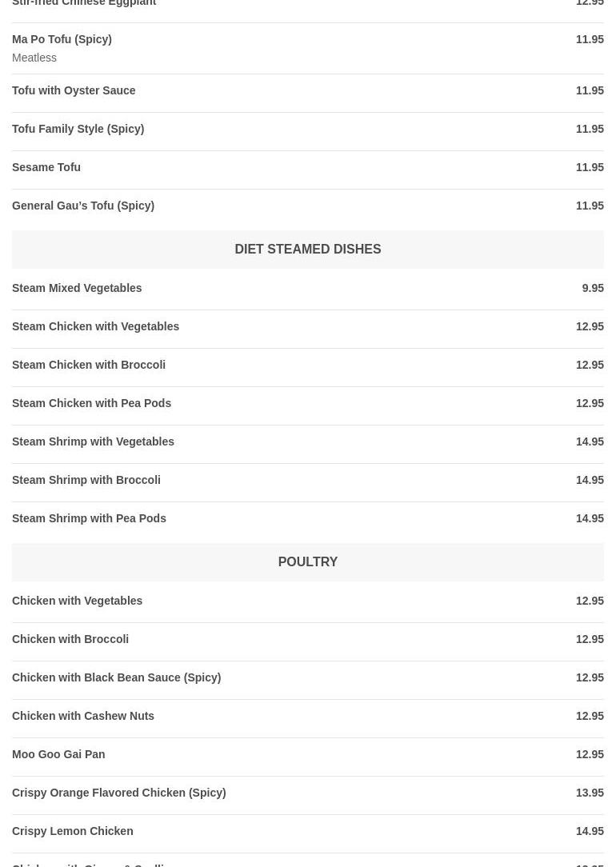This screenshot has width=616, height=867.
Task: Click the Diet Steamed Dishes section header
Action: click(x=307, y=249)
